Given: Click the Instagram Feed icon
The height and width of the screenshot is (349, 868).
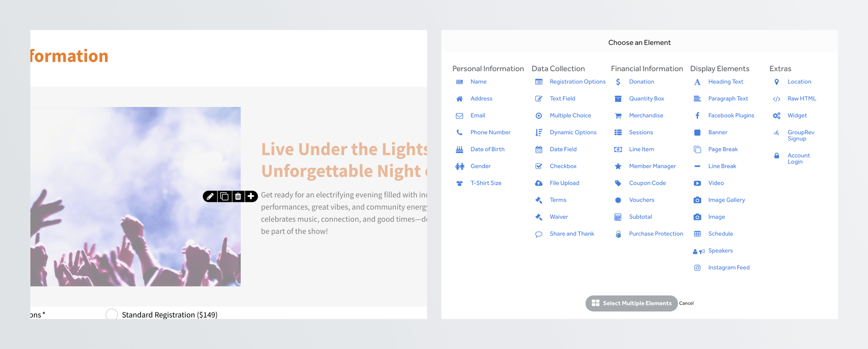Looking at the screenshot, I should (x=697, y=268).
